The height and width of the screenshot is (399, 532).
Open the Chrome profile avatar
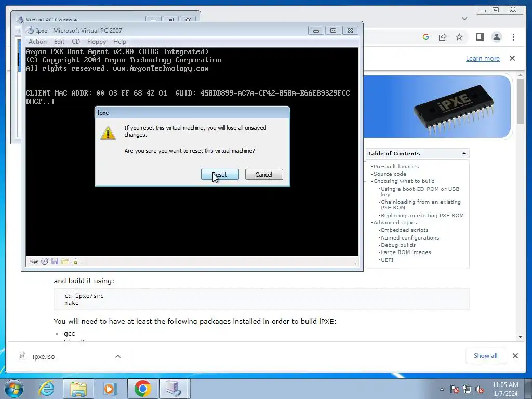coord(496,37)
